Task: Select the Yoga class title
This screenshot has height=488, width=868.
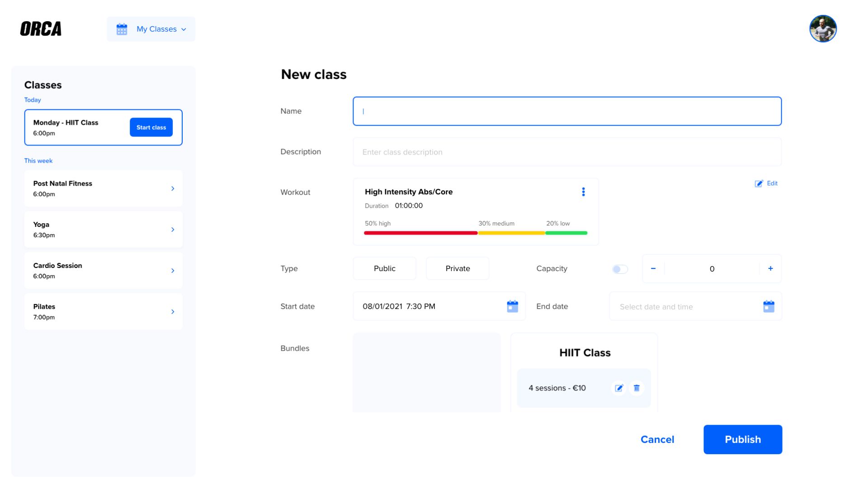Action: 41,225
